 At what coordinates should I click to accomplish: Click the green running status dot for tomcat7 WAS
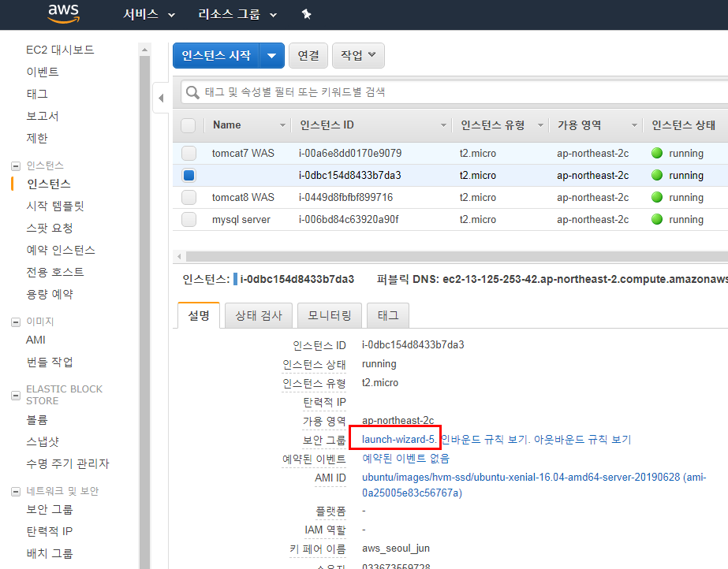coord(657,153)
